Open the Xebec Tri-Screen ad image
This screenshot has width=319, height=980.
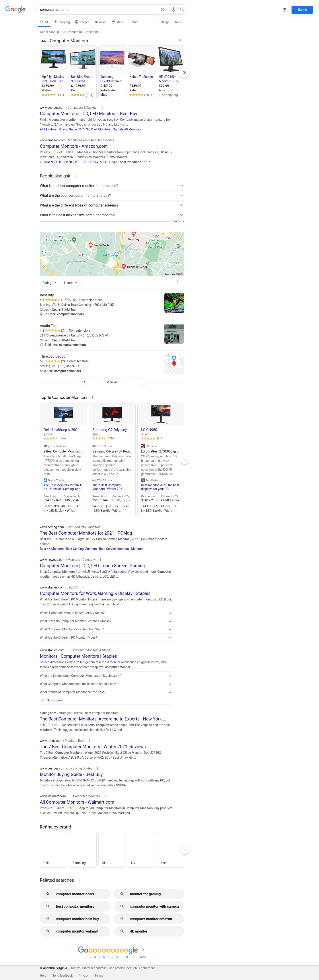[141, 59]
